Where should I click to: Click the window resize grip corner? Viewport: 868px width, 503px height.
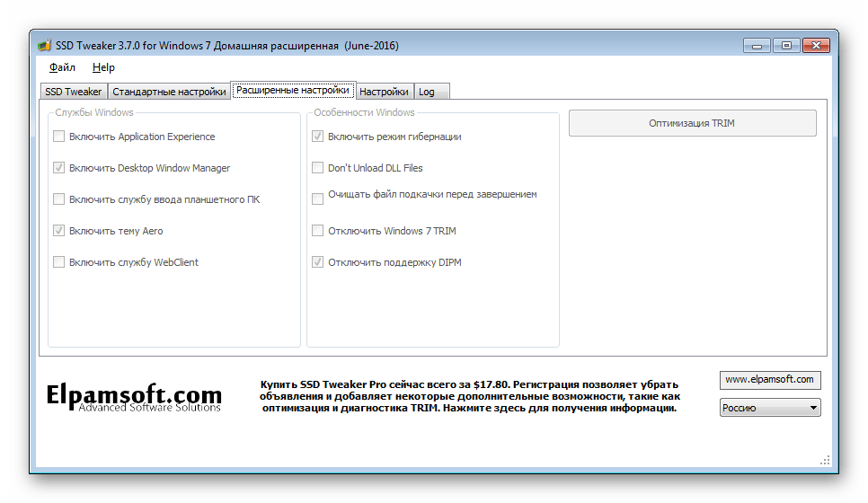click(x=825, y=461)
